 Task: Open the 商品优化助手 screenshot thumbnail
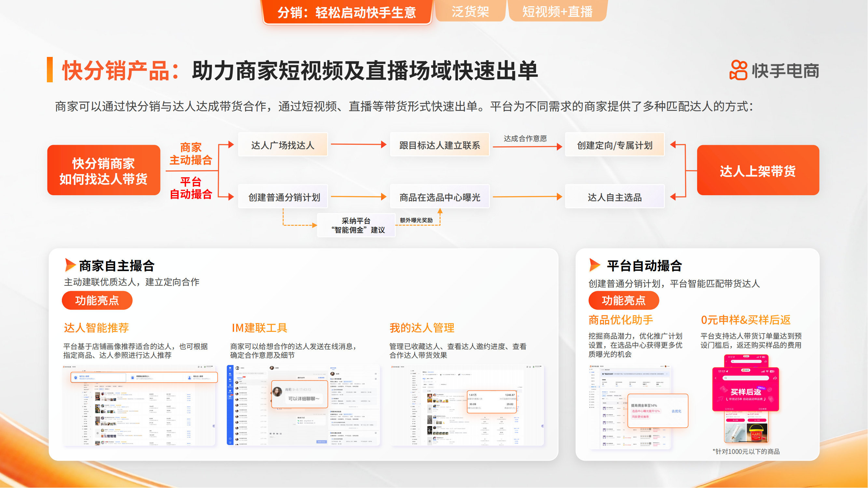pyautogui.click(x=630, y=407)
